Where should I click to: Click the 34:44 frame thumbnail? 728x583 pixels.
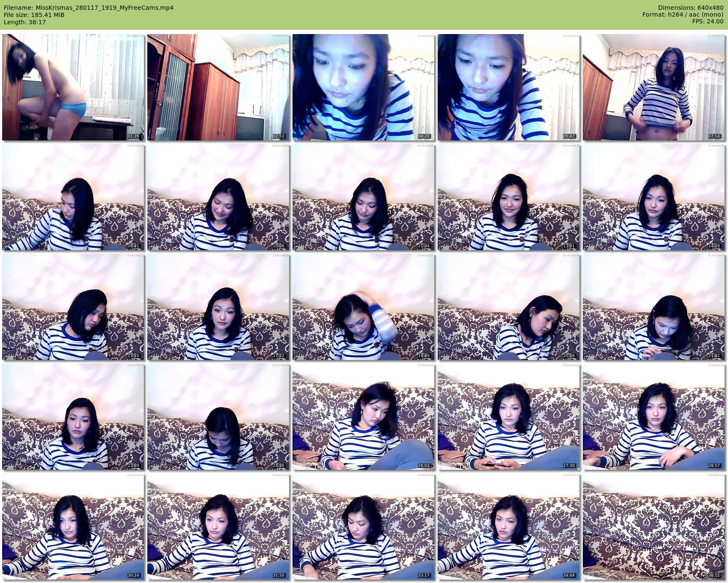click(x=509, y=526)
